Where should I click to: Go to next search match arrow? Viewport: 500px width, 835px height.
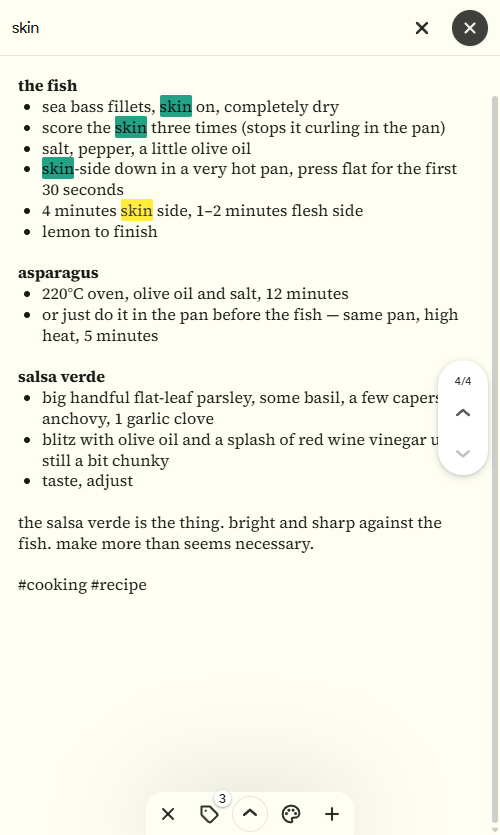click(463, 453)
